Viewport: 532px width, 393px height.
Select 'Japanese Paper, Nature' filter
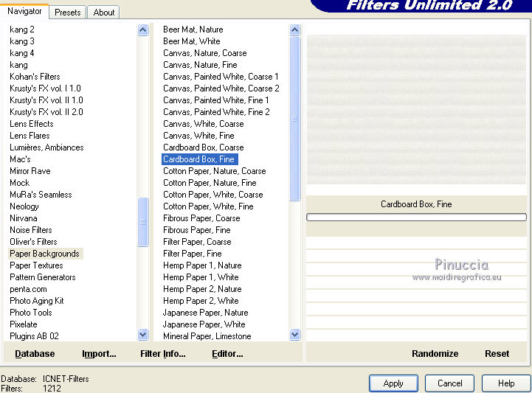[205, 313]
